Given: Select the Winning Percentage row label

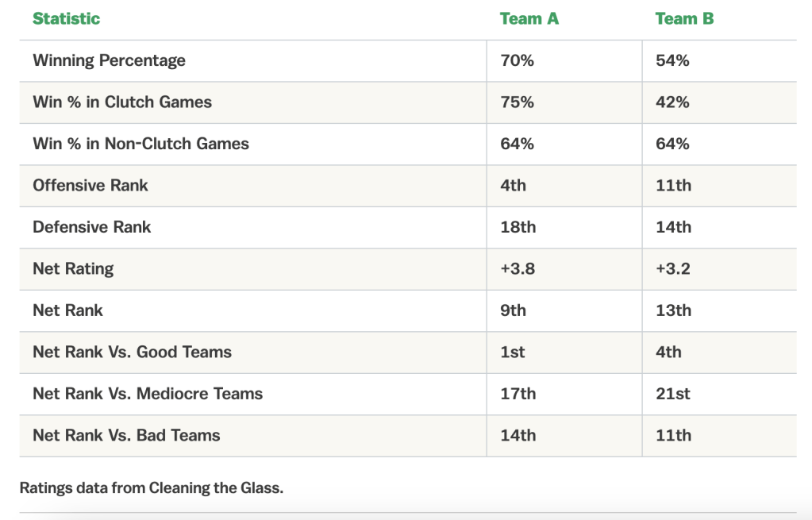Looking at the screenshot, I should pyautogui.click(x=109, y=60).
